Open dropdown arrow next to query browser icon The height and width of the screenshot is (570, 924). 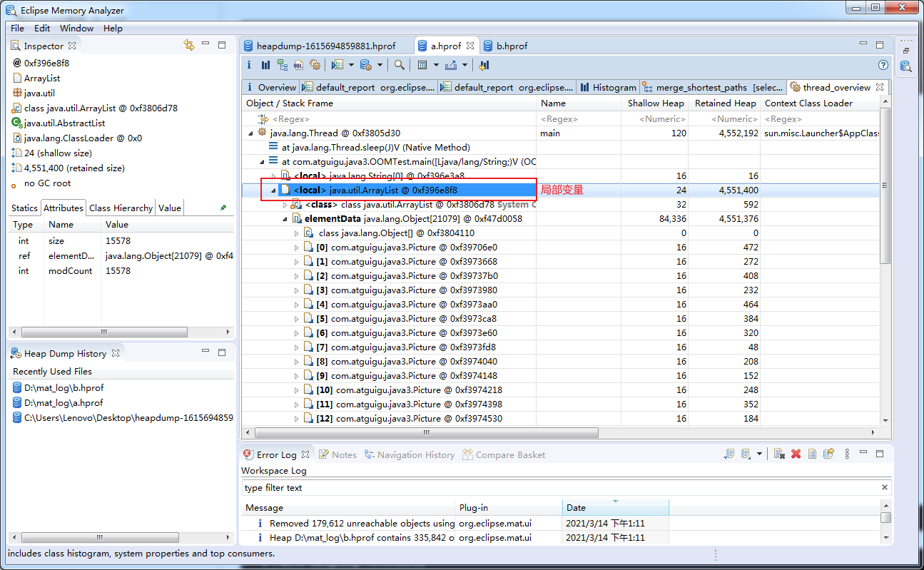(x=380, y=65)
